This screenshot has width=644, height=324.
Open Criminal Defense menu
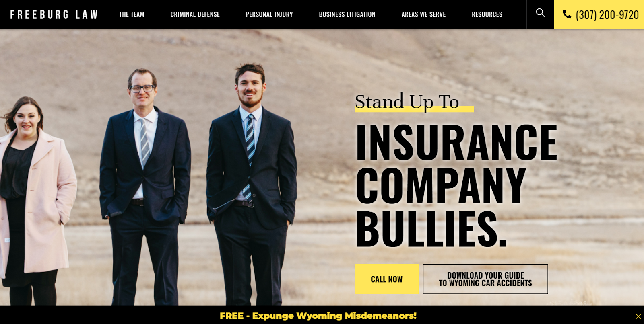(x=195, y=14)
